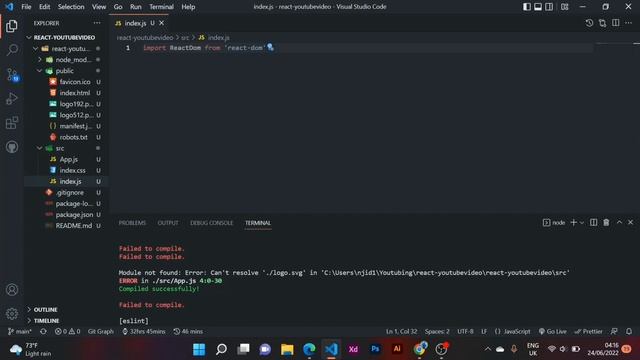Screen dimensions: 640x360
Task: Open Windows Start button
Action: pos(199,349)
